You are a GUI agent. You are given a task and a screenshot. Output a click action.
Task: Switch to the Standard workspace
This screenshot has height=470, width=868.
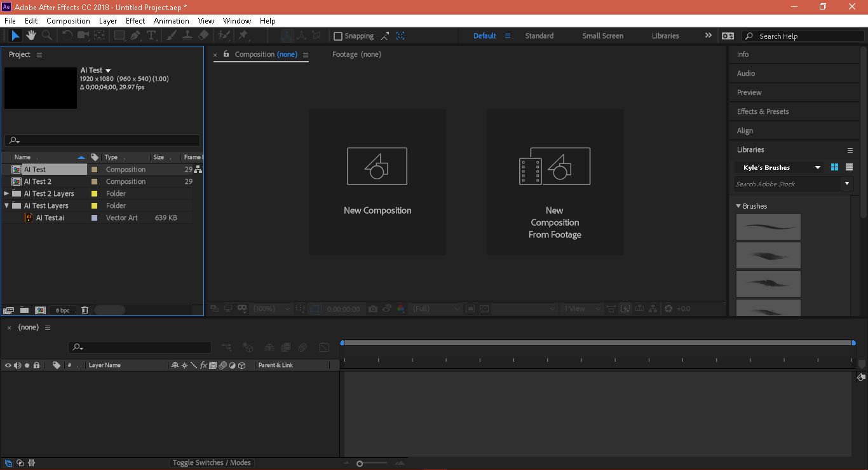point(539,36)
